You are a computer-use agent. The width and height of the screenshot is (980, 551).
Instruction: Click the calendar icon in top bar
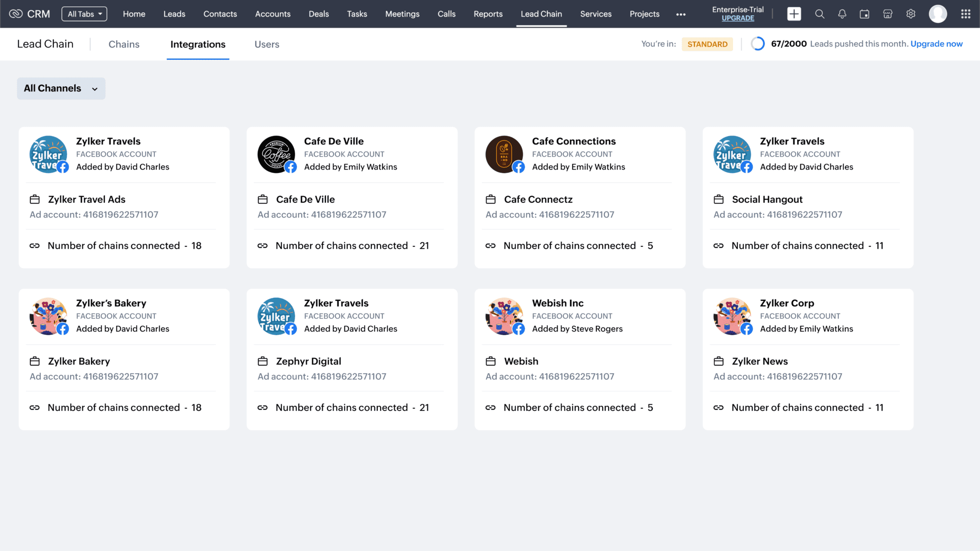pyautogui.click(x=864, y=14)
